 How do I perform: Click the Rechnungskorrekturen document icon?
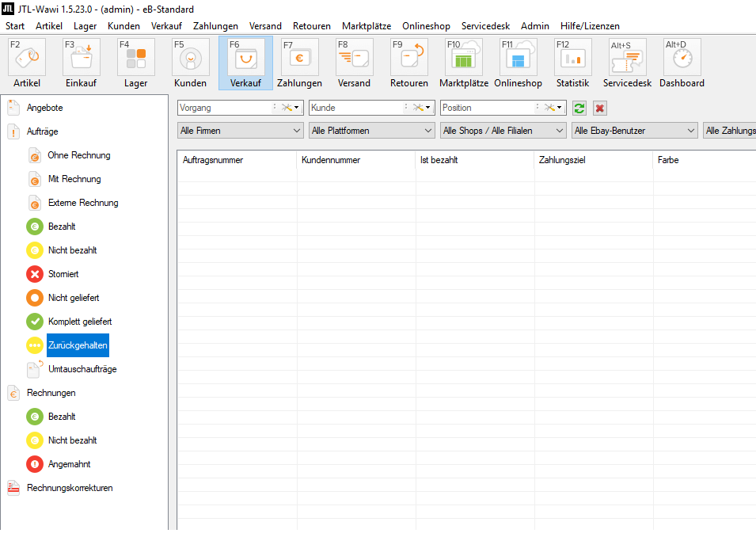click(x=13, y=488)
